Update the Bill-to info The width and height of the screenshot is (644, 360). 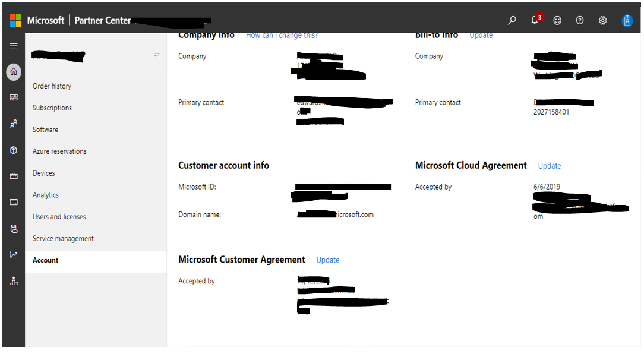pyautogui.click(x=481, y=35)
